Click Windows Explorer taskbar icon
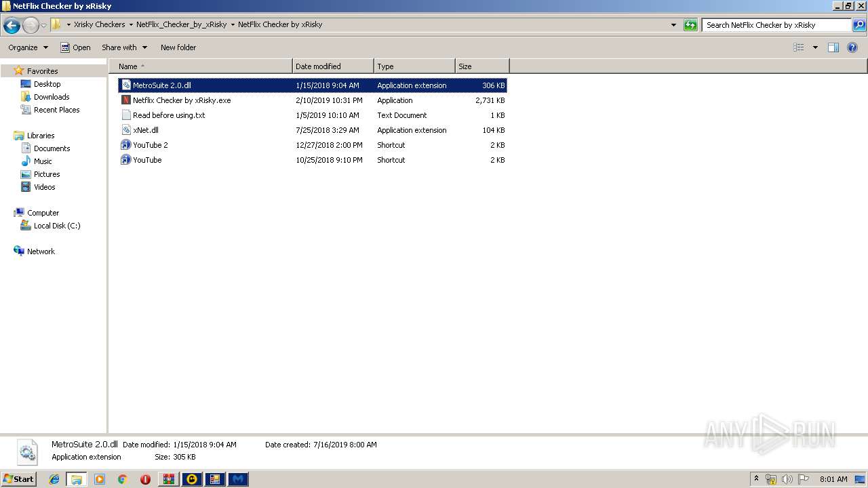This screenshot has height=488, width=868. 77,479
